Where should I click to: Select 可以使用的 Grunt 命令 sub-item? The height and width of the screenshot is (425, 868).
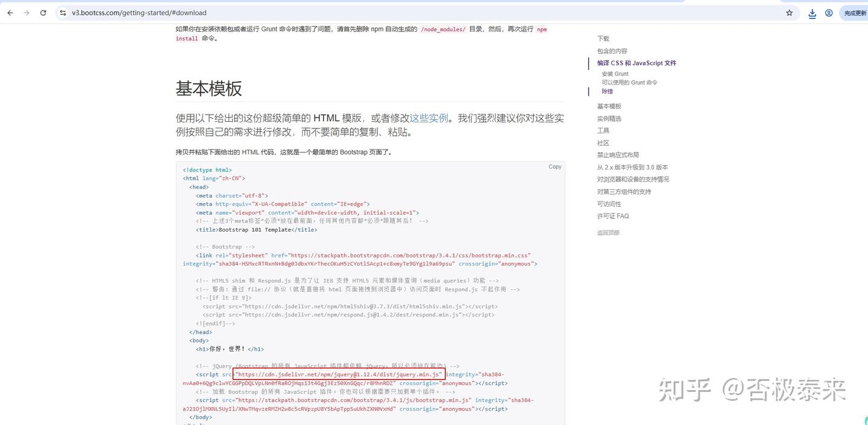(629, 83)
